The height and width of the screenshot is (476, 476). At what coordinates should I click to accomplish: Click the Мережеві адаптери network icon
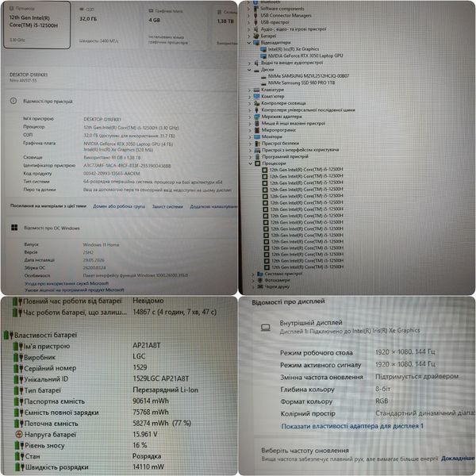coord(257,117)
